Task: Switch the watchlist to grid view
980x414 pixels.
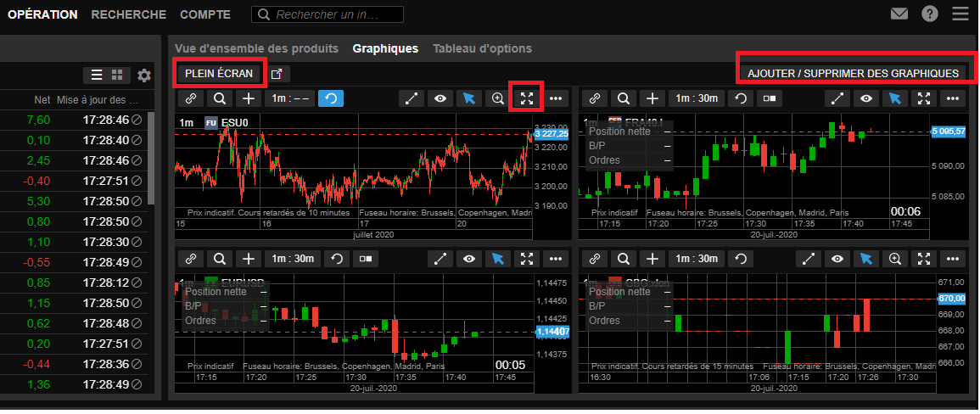Action: click(x=118, y=76)
